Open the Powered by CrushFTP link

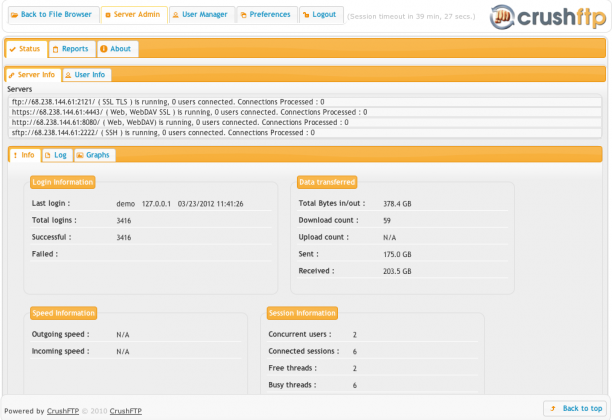63,411
